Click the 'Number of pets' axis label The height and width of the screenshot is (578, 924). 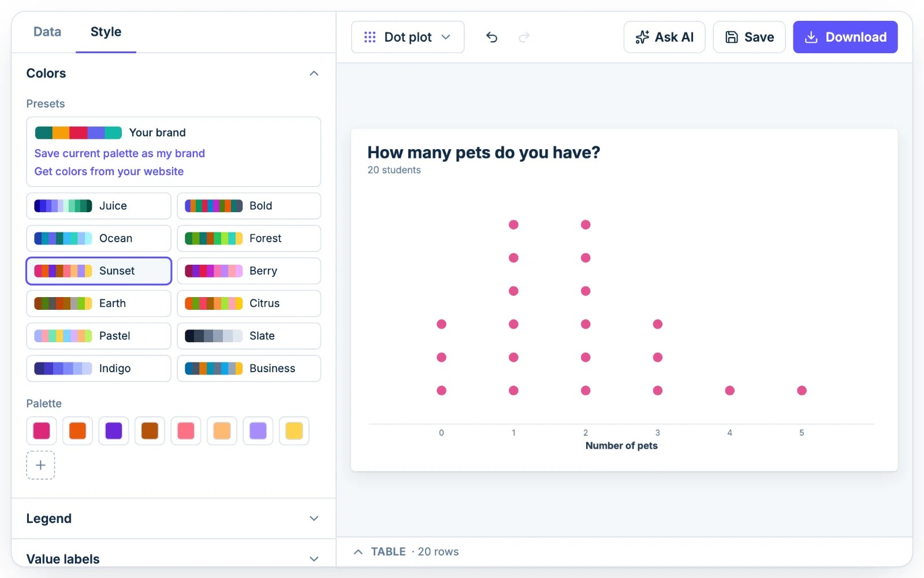(621, 446)
